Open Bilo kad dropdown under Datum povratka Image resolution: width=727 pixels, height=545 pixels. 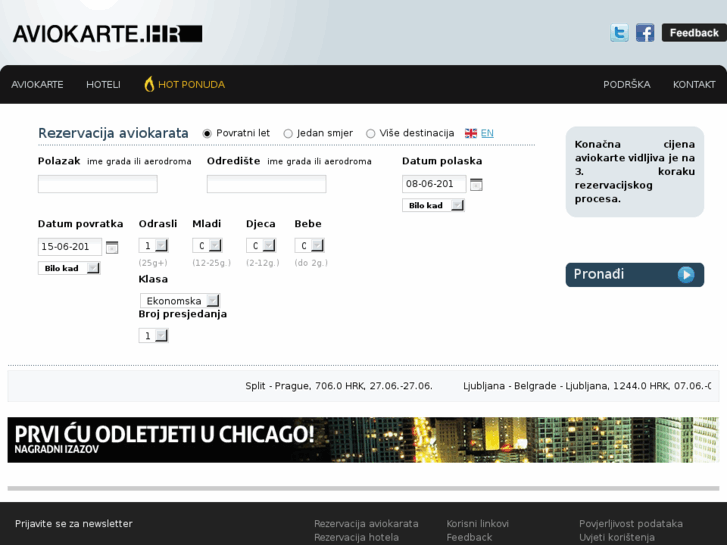click(69, 268)
